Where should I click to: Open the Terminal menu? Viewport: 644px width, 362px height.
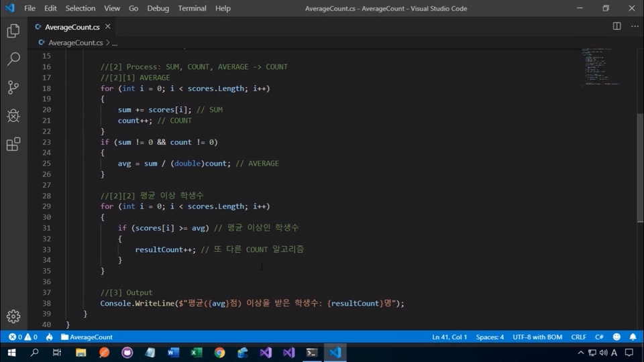pyautogui.click(x=192, y=8)
